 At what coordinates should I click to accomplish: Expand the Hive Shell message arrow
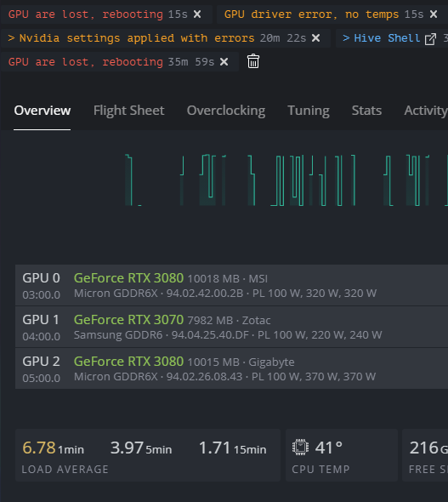[x=346, y=38]
